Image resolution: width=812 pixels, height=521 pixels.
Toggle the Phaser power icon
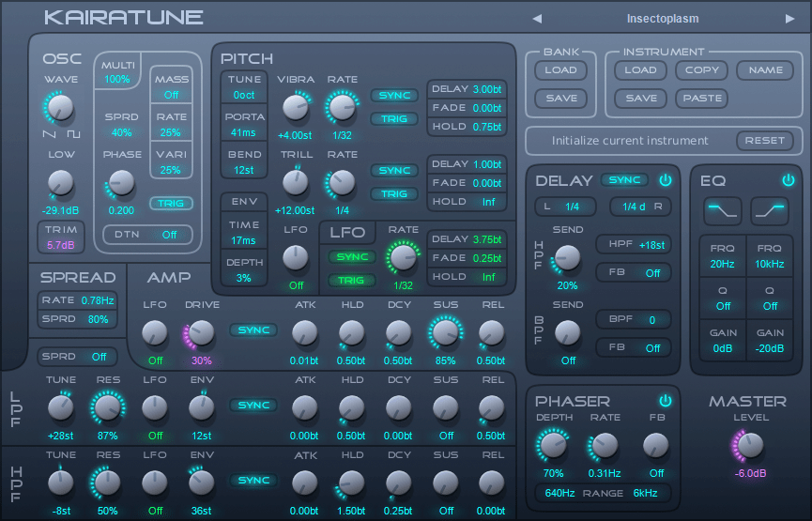(x=666, y=401)
